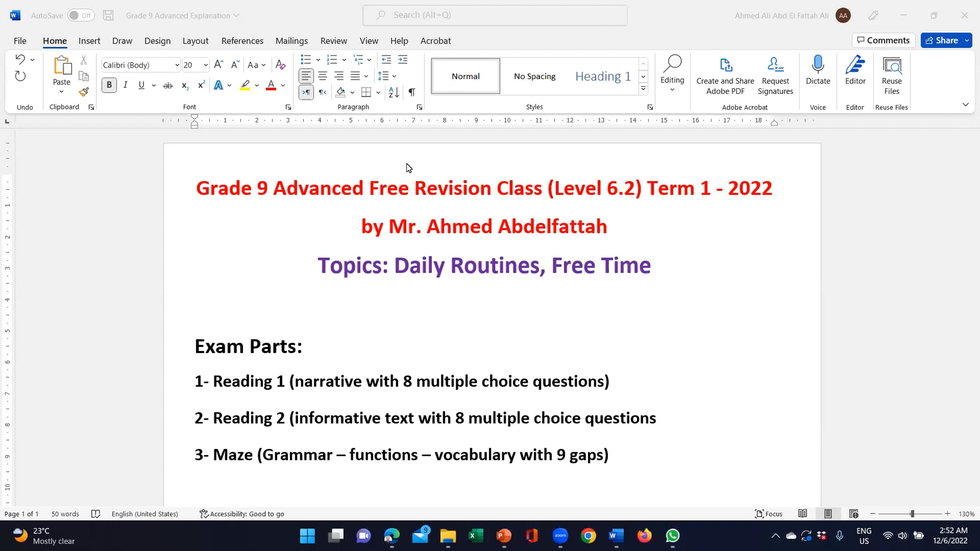Click the zoom slider handle
Screen dimensions: 980x551
coord(912,514)
